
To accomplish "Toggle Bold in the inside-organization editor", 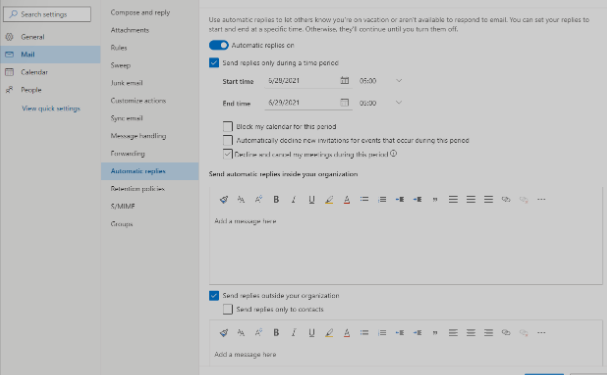I will click(276, 200).
